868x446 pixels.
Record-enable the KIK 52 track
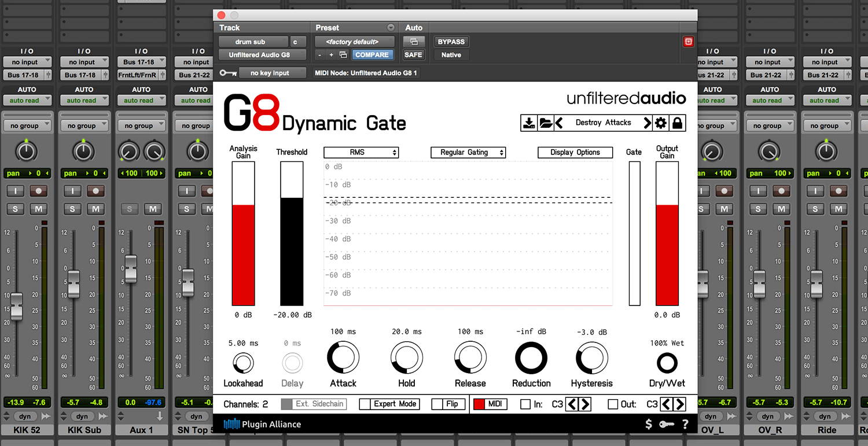[39, 191]
